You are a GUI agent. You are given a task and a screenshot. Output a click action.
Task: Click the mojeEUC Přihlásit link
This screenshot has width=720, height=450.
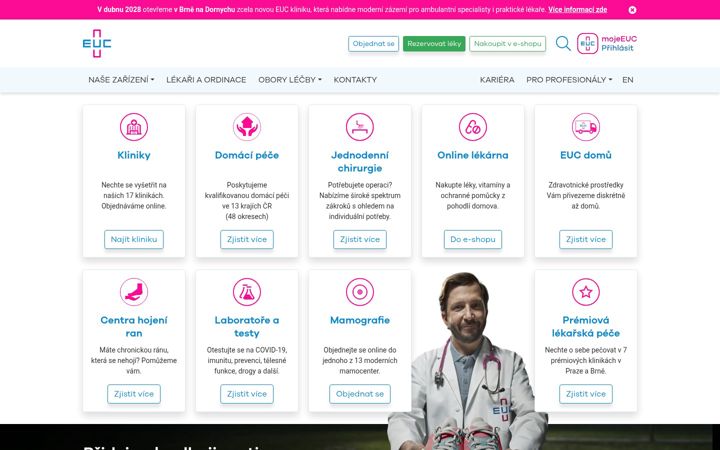pos(619,44)
